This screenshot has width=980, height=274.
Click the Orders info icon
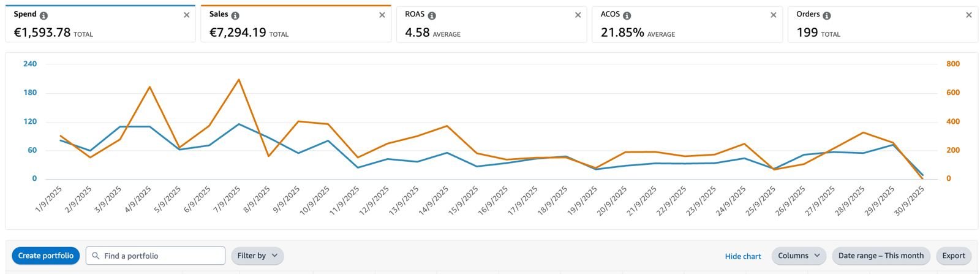pos(826,15)
